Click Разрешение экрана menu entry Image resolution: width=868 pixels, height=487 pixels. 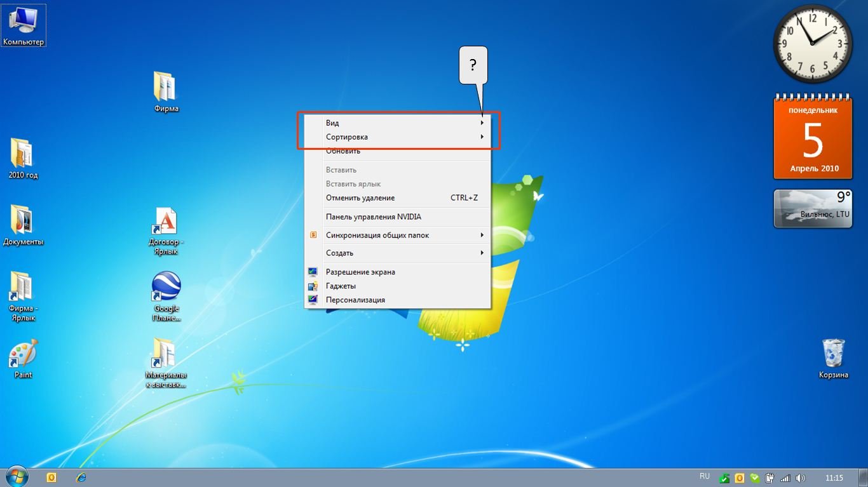click(360, 272)
